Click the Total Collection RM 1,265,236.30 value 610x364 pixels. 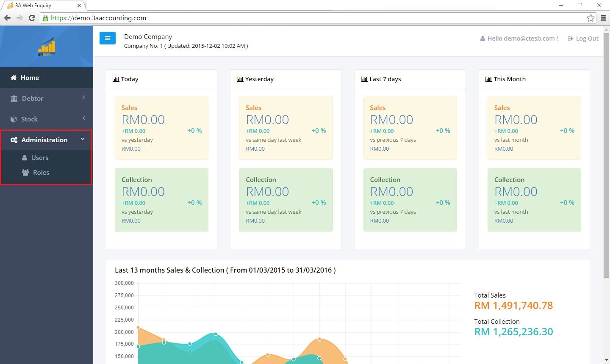click(x=513, y=332)
